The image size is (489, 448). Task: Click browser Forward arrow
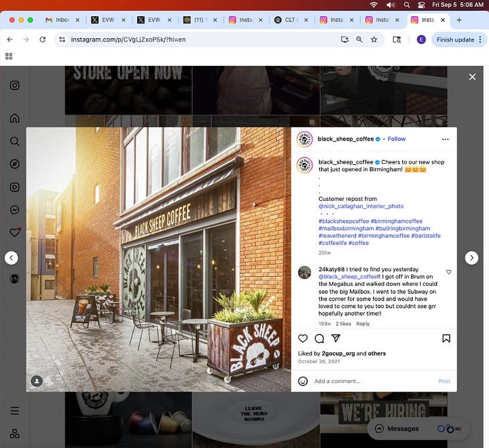click(26, 39)
